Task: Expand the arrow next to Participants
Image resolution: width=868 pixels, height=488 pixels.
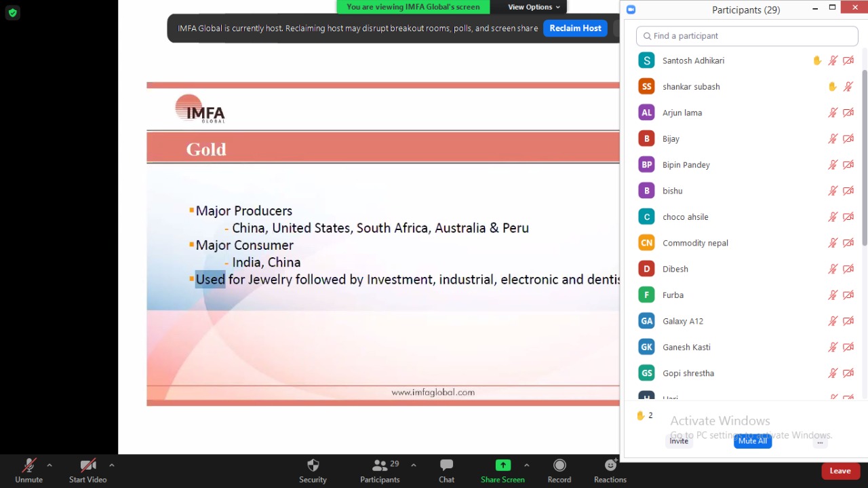Action: (414, 466)
